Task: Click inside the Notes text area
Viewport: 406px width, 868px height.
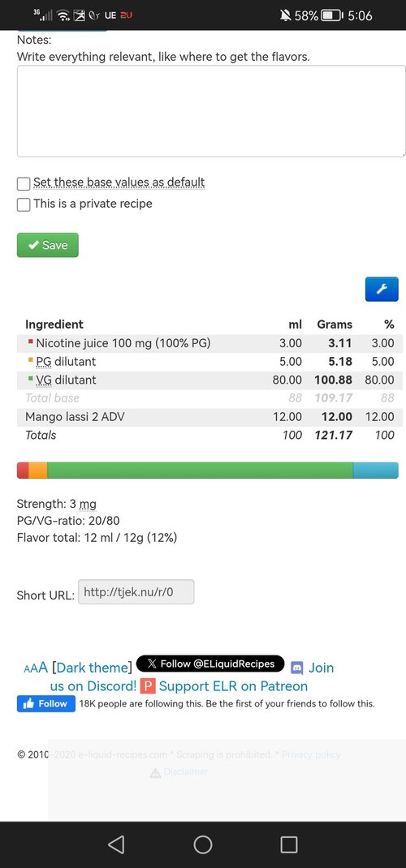Action: 211,111
